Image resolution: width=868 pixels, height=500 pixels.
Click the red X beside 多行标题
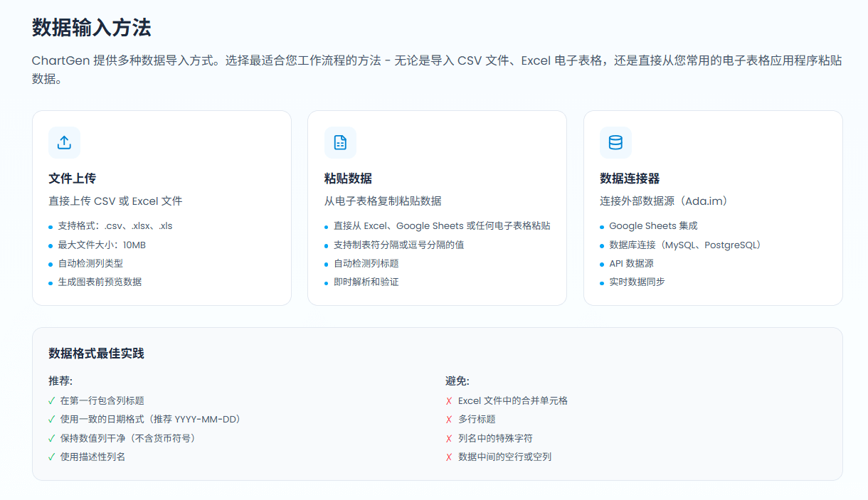[x=449, y=419]
